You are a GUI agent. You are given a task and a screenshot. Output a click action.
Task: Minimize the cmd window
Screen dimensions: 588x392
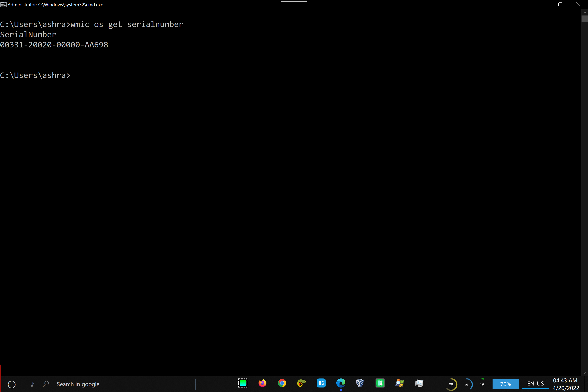[x=542, y=4]
